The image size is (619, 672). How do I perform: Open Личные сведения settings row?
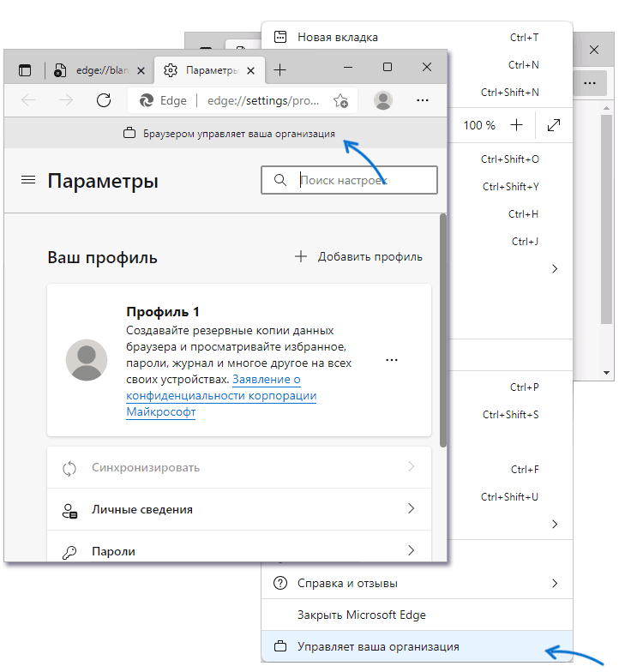(239, 509)
